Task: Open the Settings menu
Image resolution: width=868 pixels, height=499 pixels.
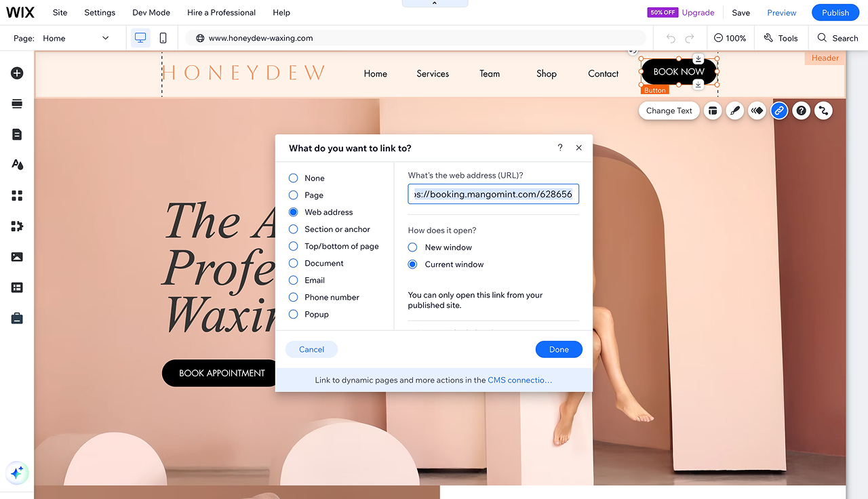Action: pos(100,12)
